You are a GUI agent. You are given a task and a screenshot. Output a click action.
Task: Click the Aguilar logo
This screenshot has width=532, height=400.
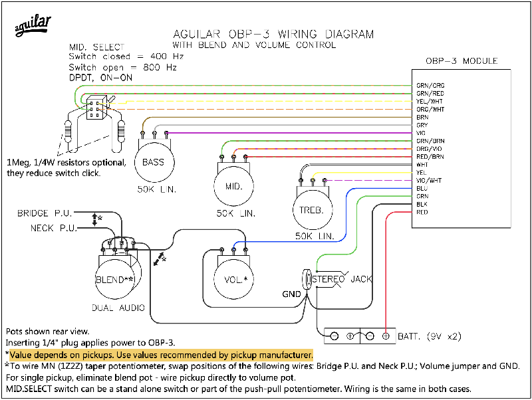pyautogui.click(x=33, y=25)
